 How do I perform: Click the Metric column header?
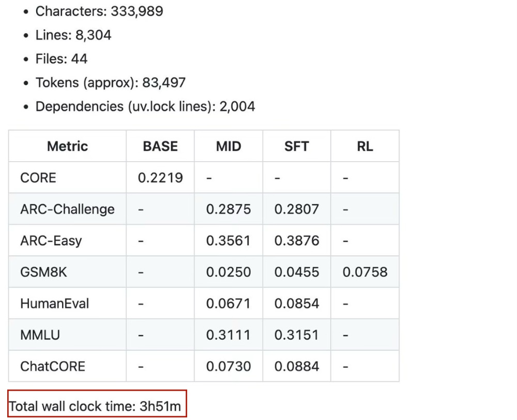67,146
